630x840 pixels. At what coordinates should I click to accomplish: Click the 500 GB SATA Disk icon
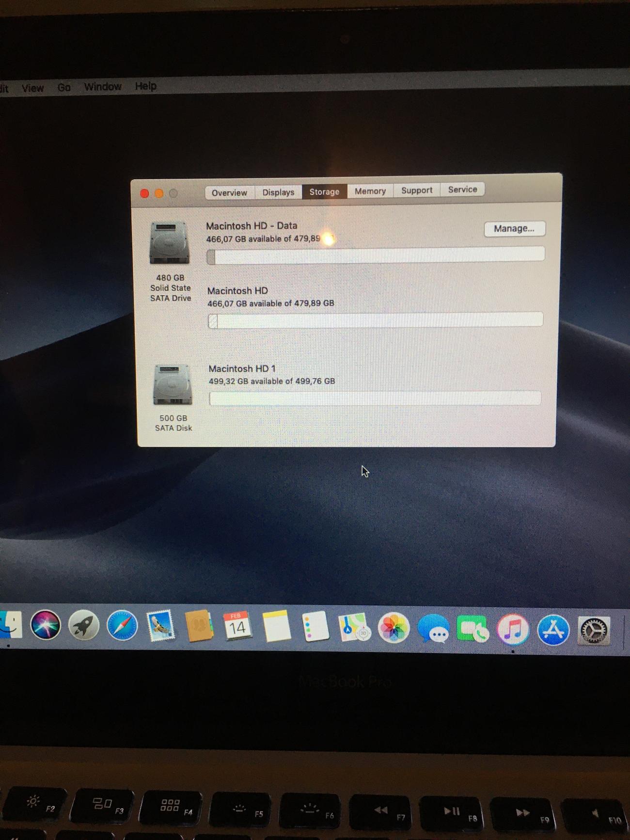coord(173,384)
